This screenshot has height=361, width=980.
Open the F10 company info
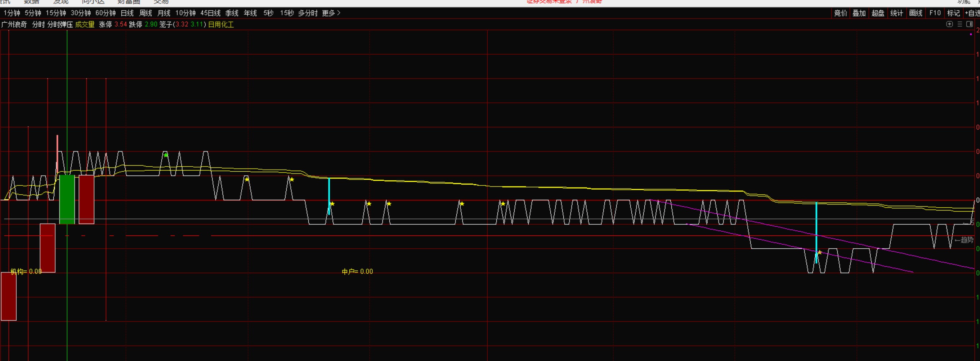tap(935, 13)
